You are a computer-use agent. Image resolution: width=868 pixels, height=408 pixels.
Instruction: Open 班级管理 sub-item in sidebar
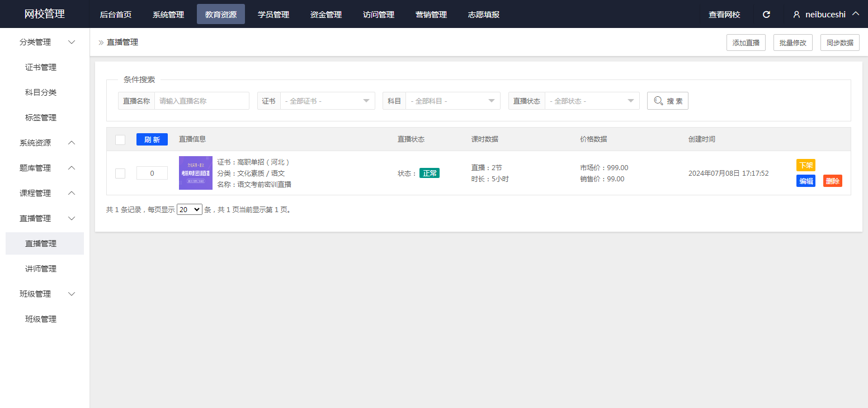pyautogui.click(x=41, y=319)
